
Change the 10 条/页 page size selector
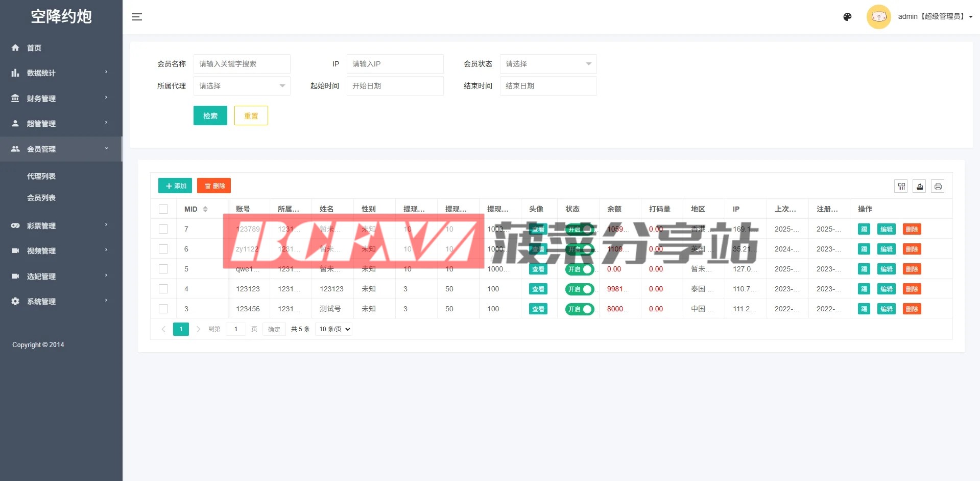(x=334, y=329)
